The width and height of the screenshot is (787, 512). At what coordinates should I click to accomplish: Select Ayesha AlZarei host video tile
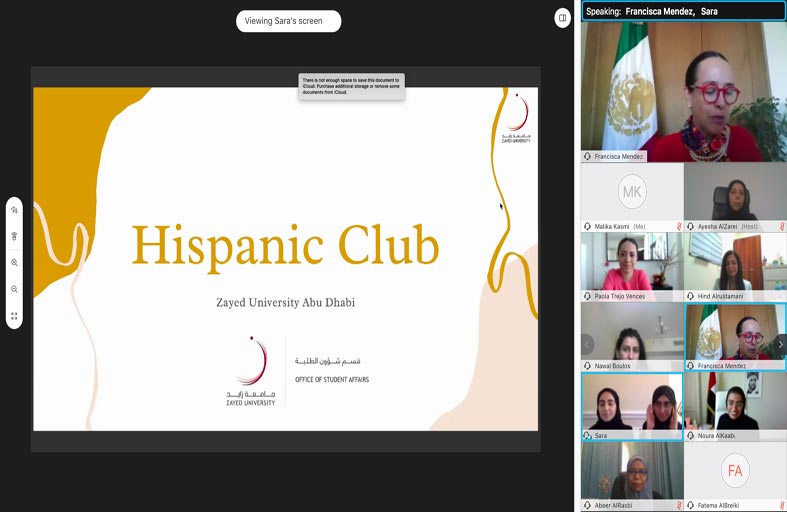735,192
